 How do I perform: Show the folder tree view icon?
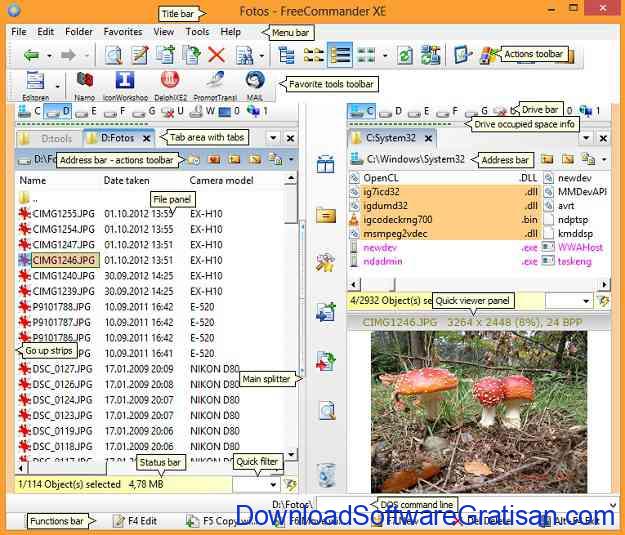tap(286, 55)
